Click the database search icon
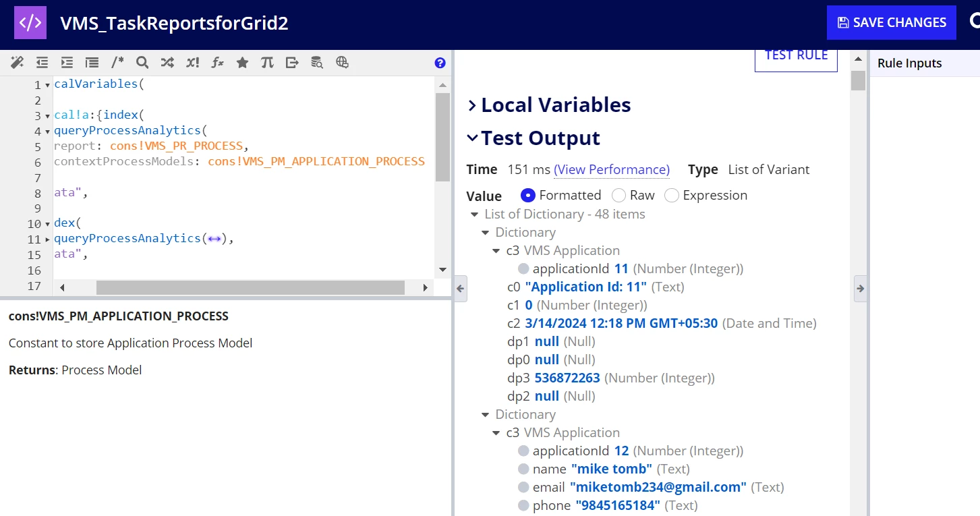 click(317, 63)
